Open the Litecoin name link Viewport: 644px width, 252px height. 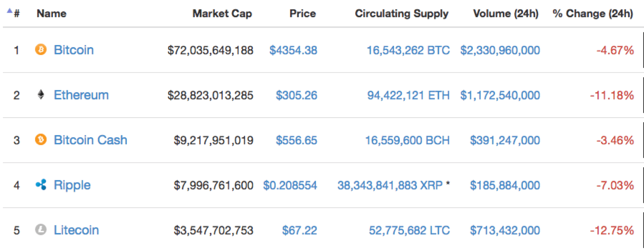(x=76, y=230)
